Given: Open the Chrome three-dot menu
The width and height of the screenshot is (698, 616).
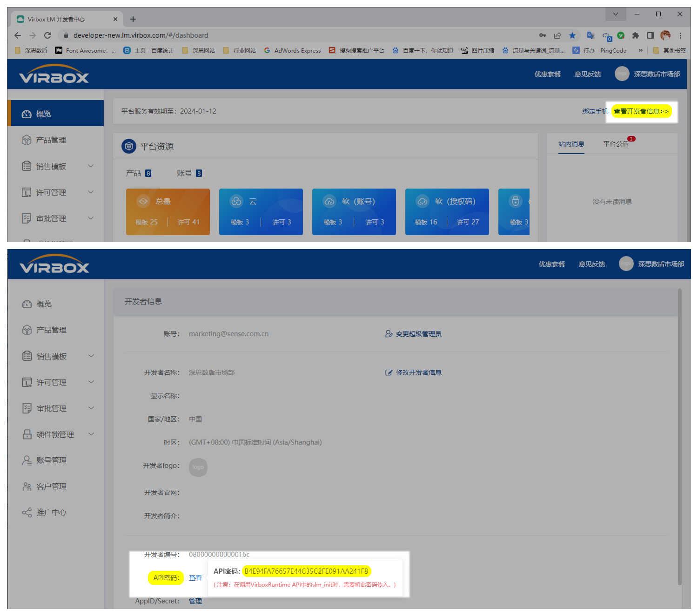Looking at the screenshot, I should tap(680, 35).
